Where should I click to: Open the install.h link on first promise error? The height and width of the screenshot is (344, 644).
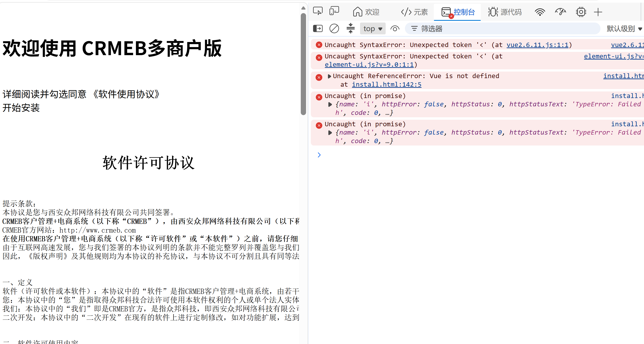[x=627, y=96]
